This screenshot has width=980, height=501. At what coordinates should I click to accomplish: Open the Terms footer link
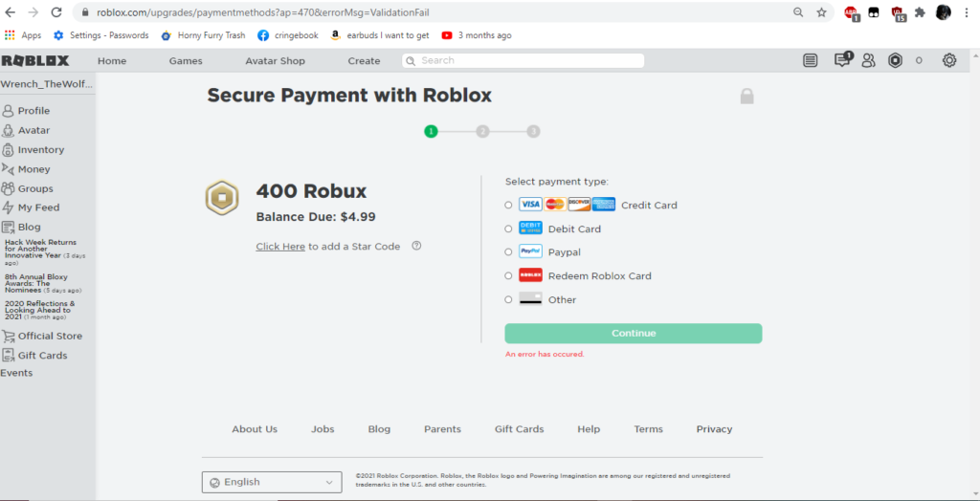pyautogui.click(x=648, y=429)
